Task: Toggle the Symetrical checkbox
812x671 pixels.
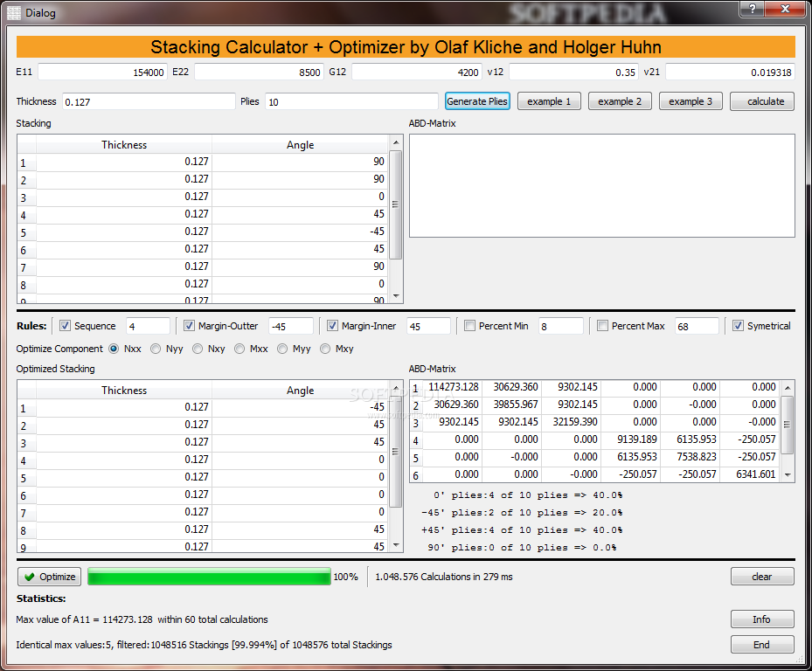Action: (x=738, y=326)
